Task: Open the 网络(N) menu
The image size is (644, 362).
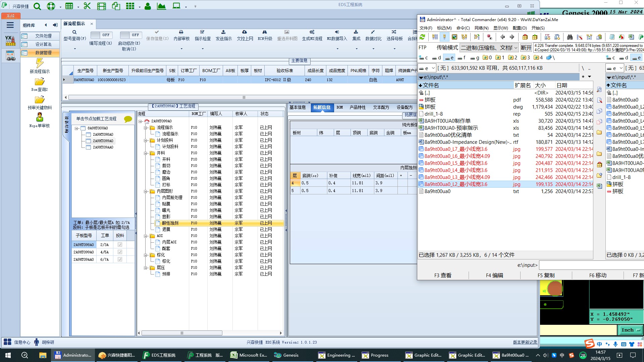Action: [481, 28]
